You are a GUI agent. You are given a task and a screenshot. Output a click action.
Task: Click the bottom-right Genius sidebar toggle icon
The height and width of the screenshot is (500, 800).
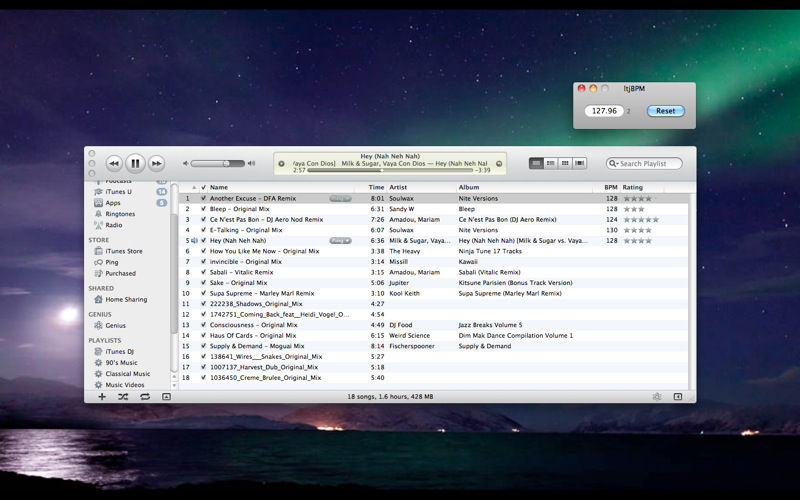pos(678,396)
